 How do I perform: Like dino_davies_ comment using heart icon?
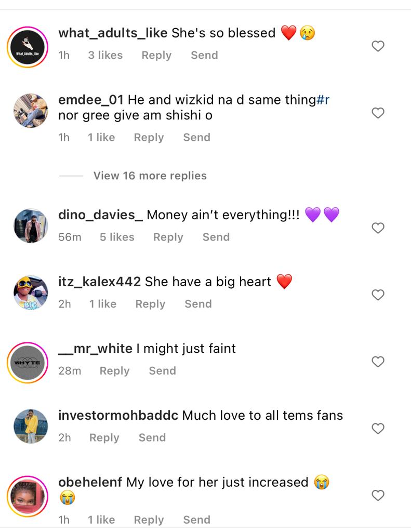pos(378,228)
